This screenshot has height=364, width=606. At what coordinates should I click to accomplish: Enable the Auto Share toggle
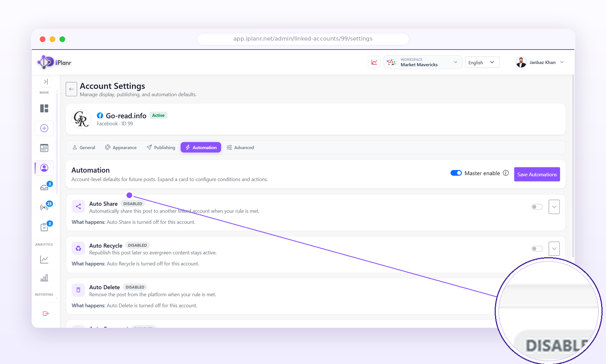[537, 207]
